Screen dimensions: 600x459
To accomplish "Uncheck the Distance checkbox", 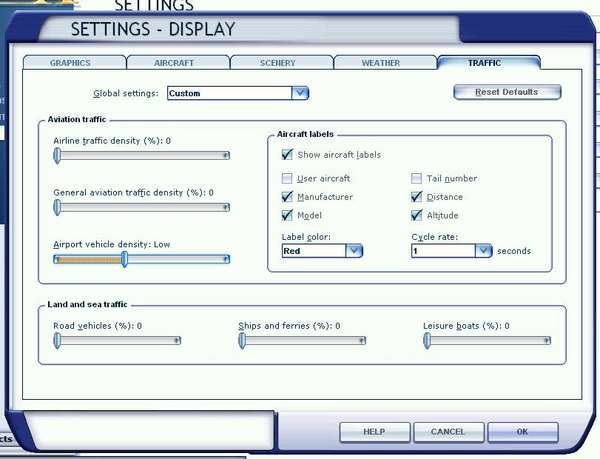I will (416, 197).
